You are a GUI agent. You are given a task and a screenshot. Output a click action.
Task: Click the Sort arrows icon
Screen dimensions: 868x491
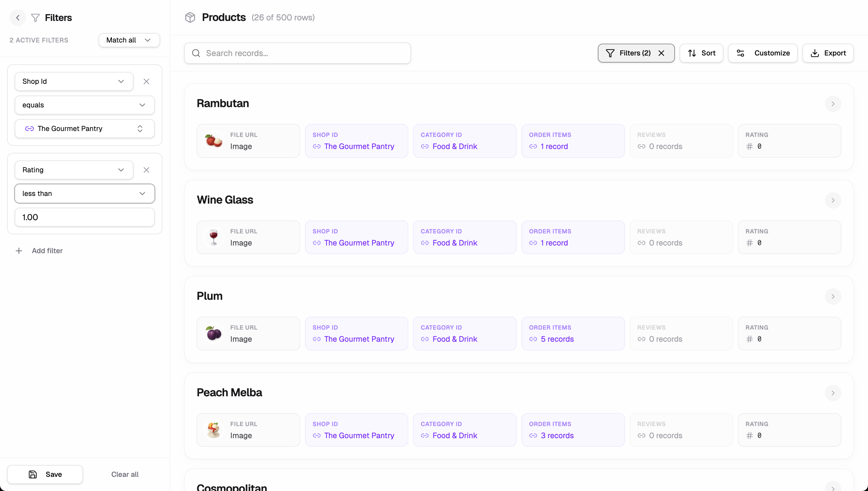tap(692, 53)
